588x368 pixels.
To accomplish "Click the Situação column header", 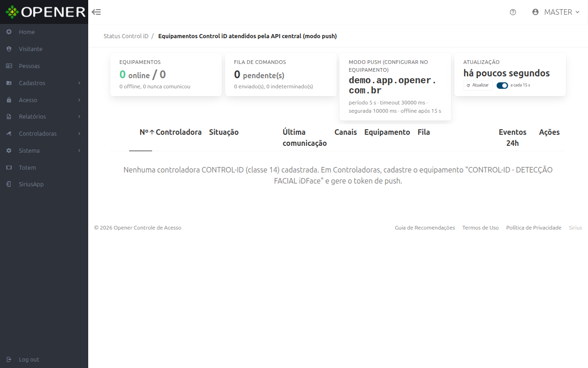I will coord(224,132).
